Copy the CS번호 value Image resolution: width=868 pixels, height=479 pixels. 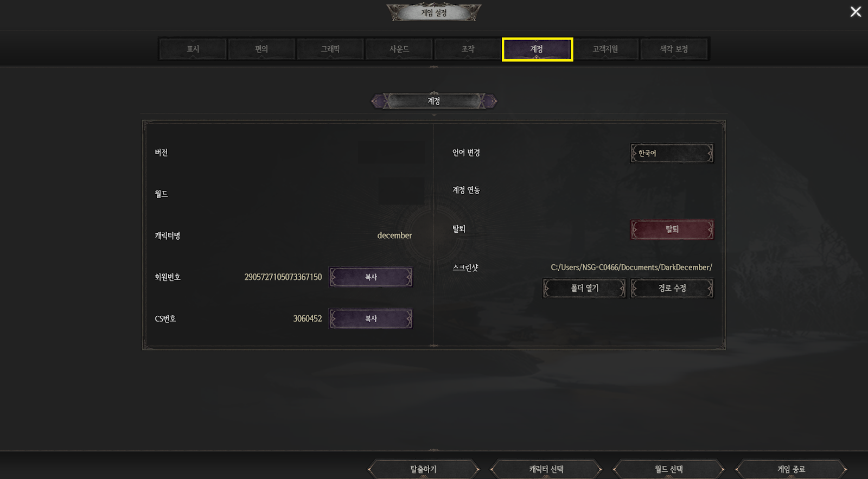[371, 319]
